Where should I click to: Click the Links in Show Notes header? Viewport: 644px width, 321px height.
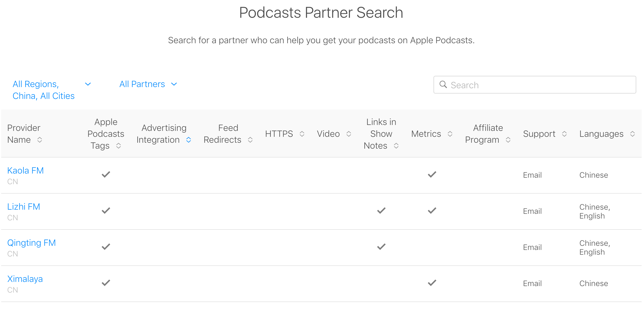coord(381,134)
